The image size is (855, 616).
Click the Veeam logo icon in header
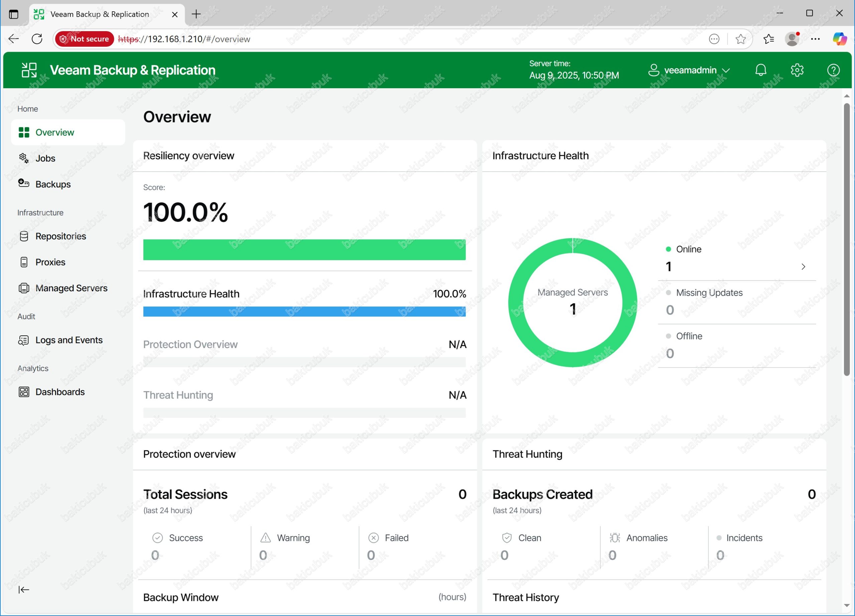[29, 70]
